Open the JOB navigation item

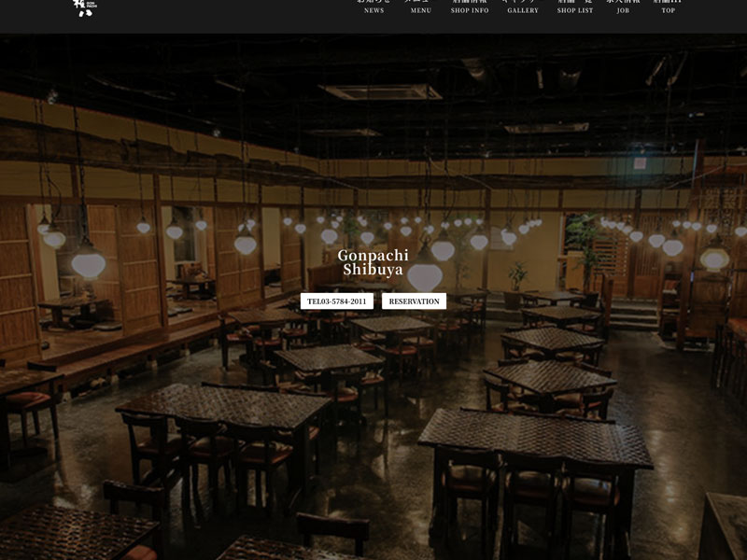pyautogui.click(x=623, y=7)
